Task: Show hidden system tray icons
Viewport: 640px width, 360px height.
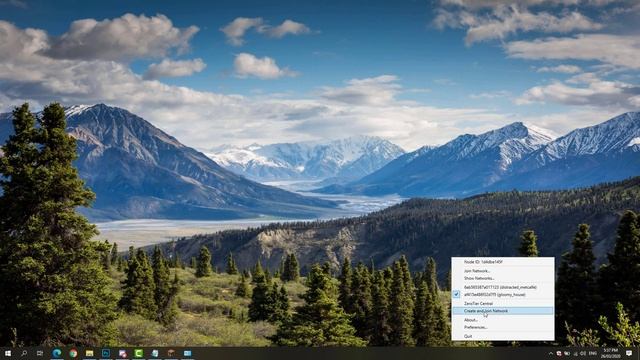Action: click(x=551, y=353)
